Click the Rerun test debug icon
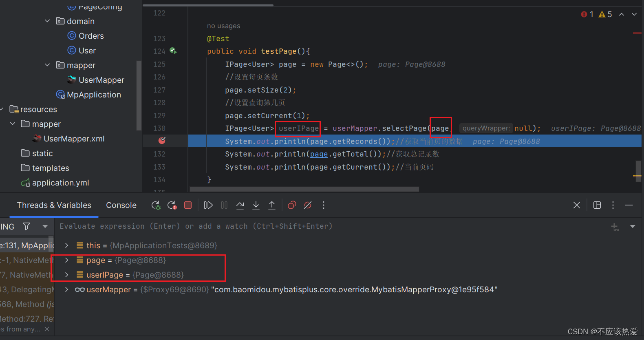Image resolution: width=644 pixels, height=340 pixels. [156, 205]
